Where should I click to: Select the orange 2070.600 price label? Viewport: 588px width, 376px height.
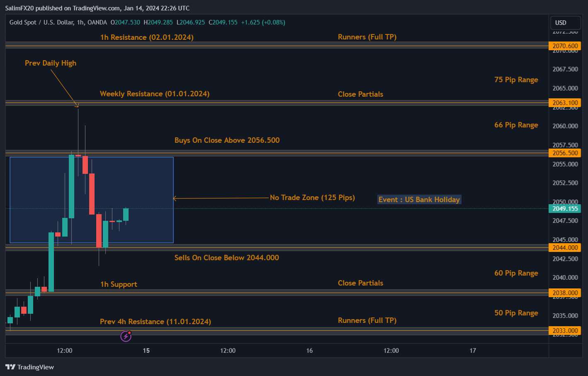click(565, 46)
